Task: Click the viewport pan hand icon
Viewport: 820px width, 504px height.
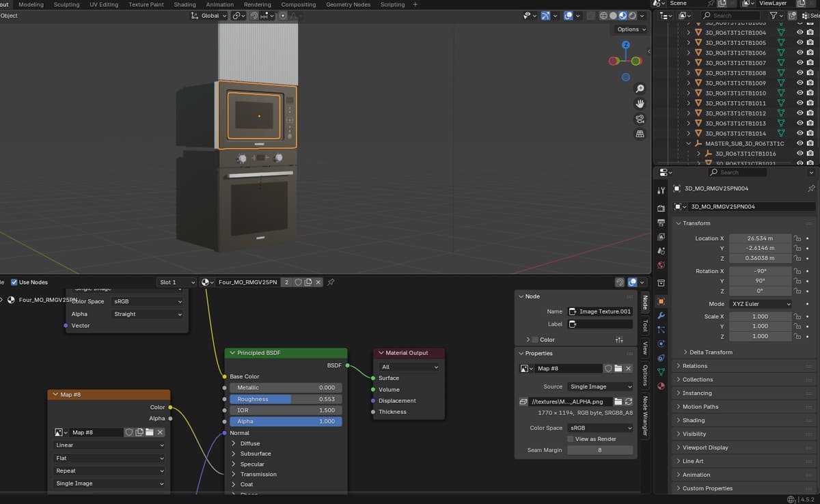Action: (x=640, y=104)
